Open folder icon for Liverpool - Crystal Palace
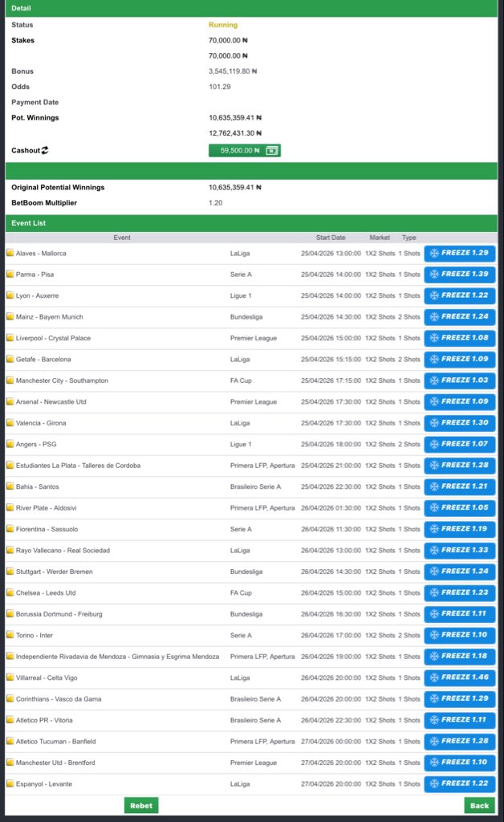This screenshot has height=822, width=504. [10, 338]
